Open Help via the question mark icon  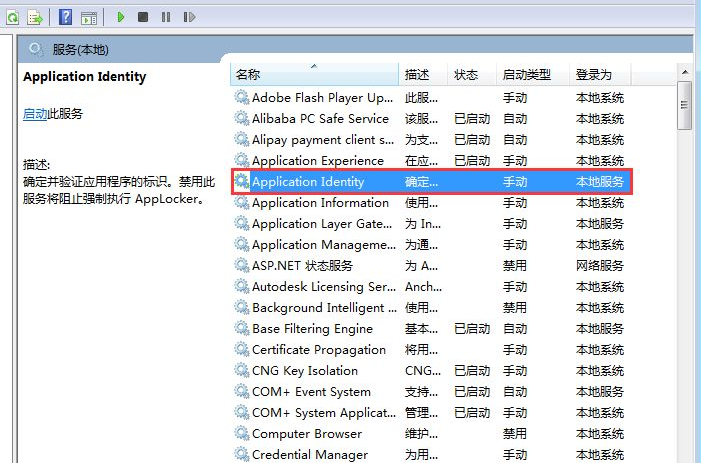click(x=65, y=17)
